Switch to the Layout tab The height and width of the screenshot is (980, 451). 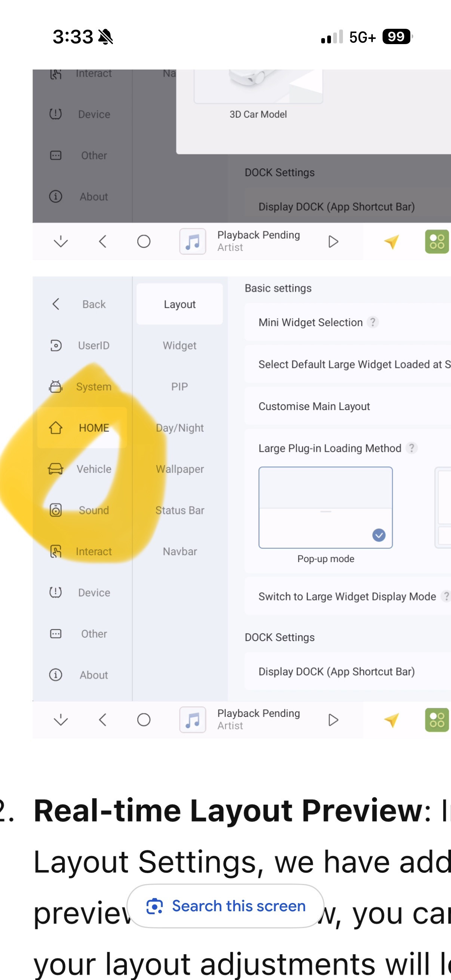coord(180,304)
